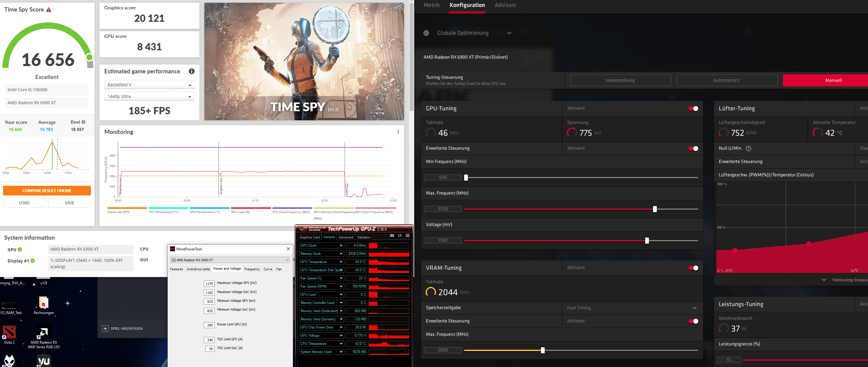Open the Battlefield V game dropdown
This screenshot has width=868, height=367.
(149, 85)
